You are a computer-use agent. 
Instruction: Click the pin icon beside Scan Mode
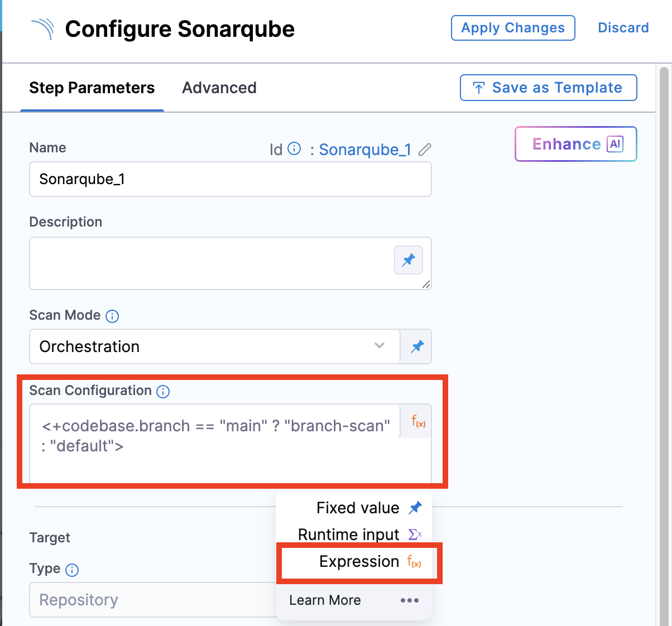tap(417, 346)
